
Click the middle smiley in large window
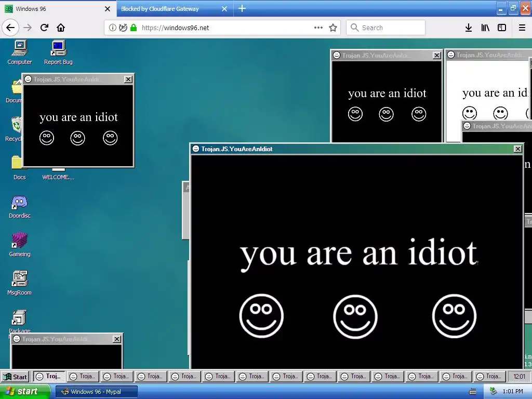tap(355, 316)
